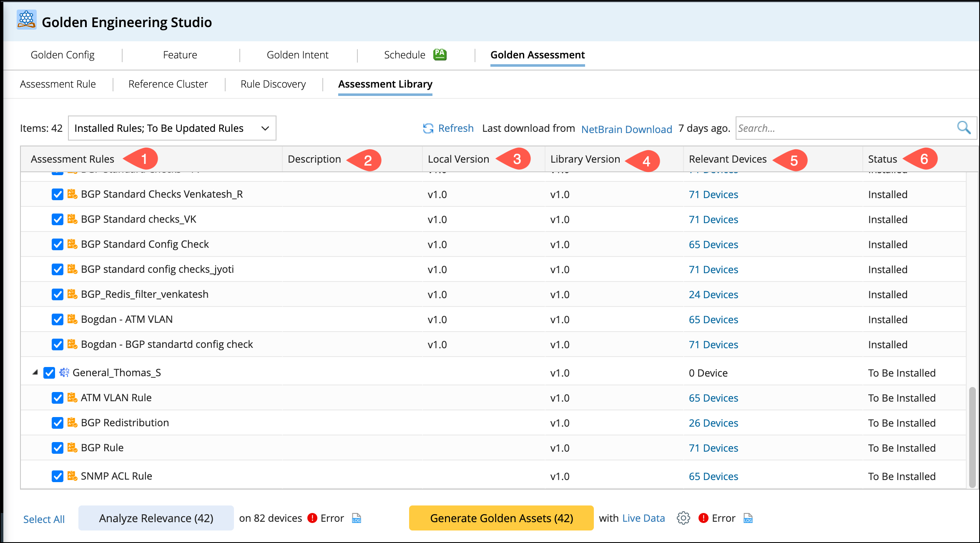The height and width of the screenshot is (543, 980).
Task: Open the NetBrain Download link
Action: 626,129
